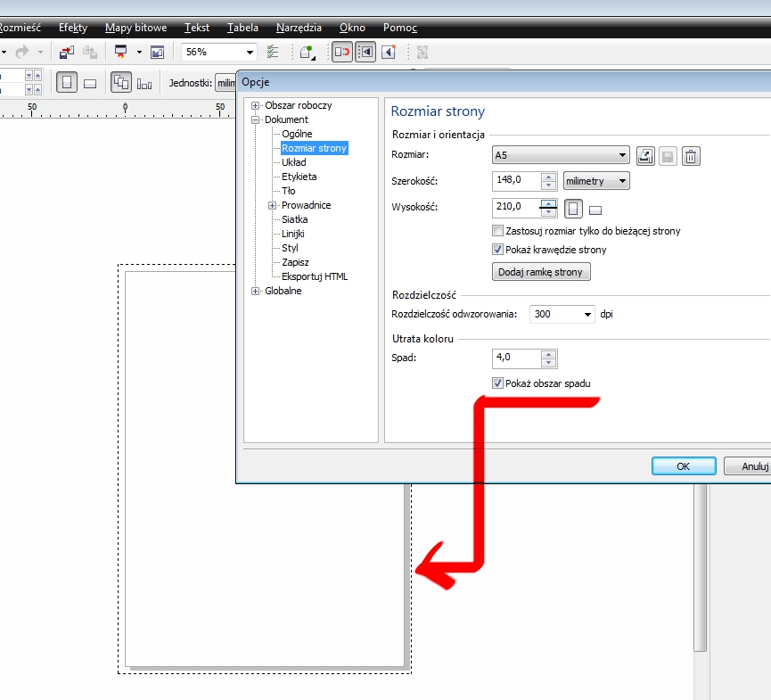
Task: Confirm the dialog with OK
Action: pos(684,465)
